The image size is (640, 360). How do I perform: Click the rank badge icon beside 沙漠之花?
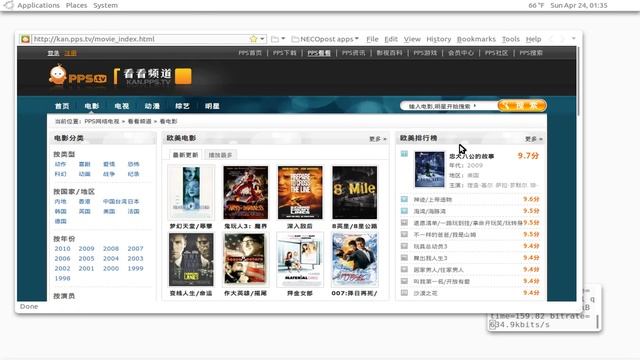pos(404,293)
